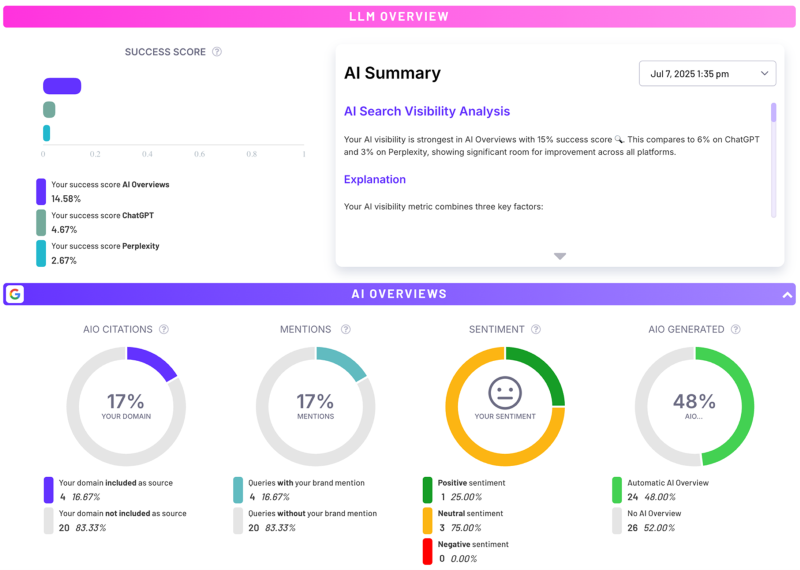Click the 14.58% success score value
The image size is (800, 570).
point(66,199)
